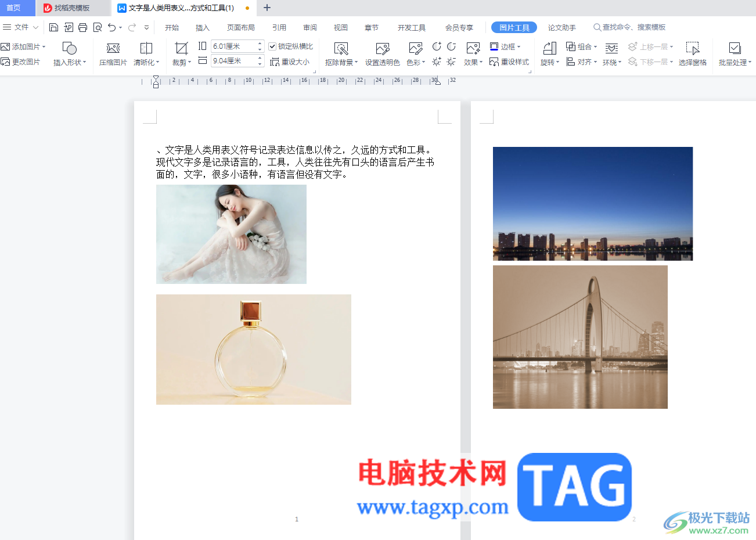Click Change Picture (更改图片)
Image resolution: width=756 pixels, height=540 pixels.
tap(20, 62)
